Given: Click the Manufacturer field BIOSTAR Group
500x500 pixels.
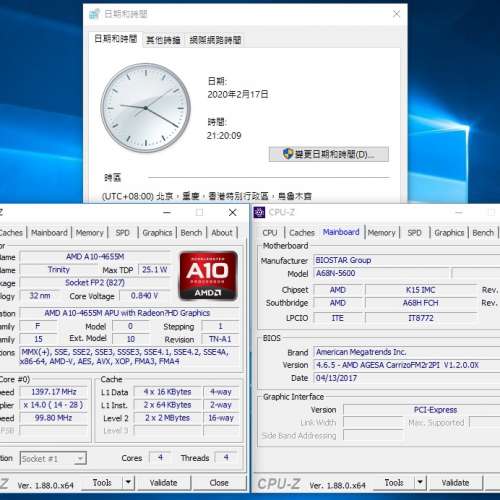Looking at the screenshot, I should click(x=407, y=260).
